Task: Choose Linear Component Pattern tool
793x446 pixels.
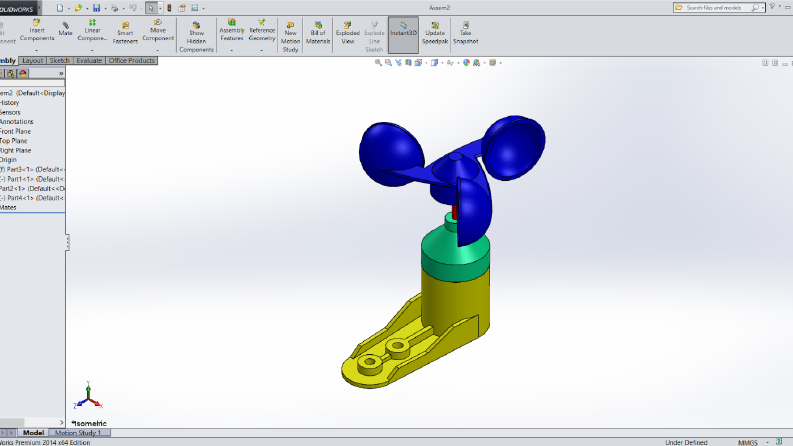Action: point(92,30)
